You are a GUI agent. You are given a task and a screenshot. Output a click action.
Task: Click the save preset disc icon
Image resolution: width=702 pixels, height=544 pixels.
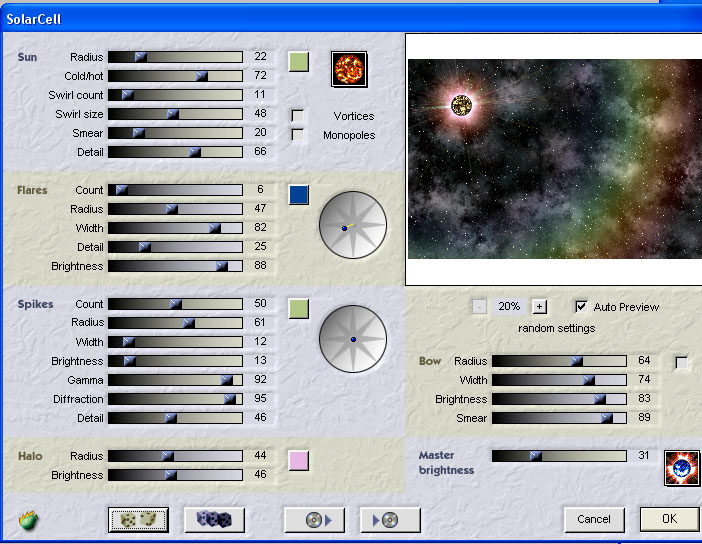[x=390, y=520]
